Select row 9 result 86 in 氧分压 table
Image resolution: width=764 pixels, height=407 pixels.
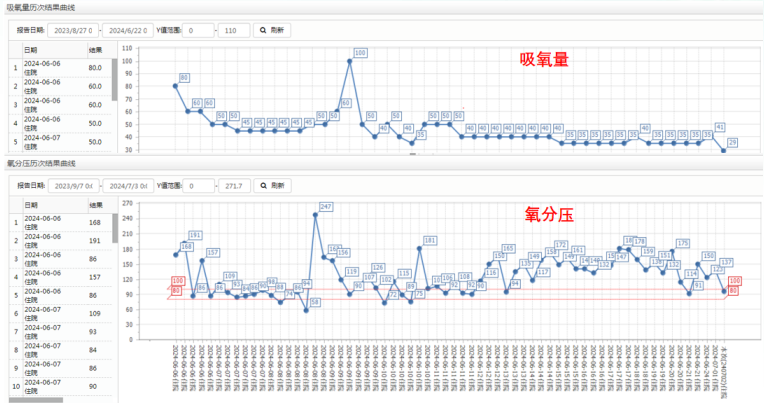click(x=93, y=368)
